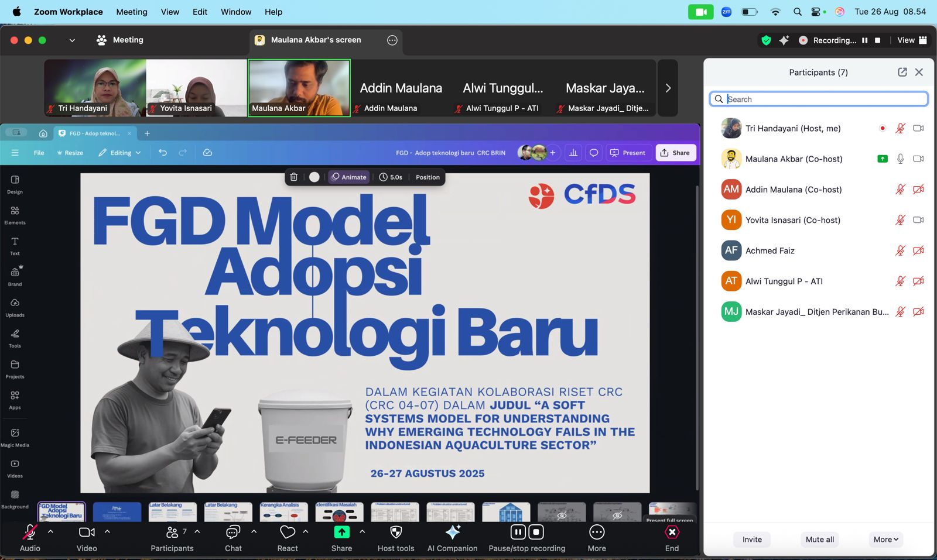This screenshot has width=937, height=560.
Task: Open Canva insights chart icon
Action: click(x=573, y=153)
